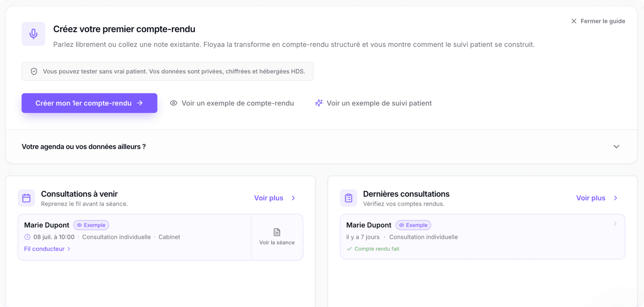The image size is (644, 307).
Task: Click the eye icon before exemple de compte-rendu
Action: (x=174, y=103)
